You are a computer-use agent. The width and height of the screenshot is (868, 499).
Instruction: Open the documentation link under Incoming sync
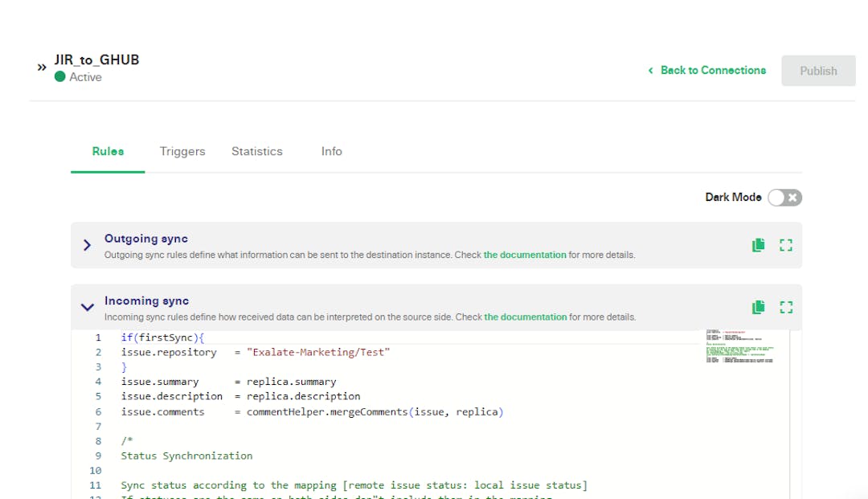tap(524, 317)
